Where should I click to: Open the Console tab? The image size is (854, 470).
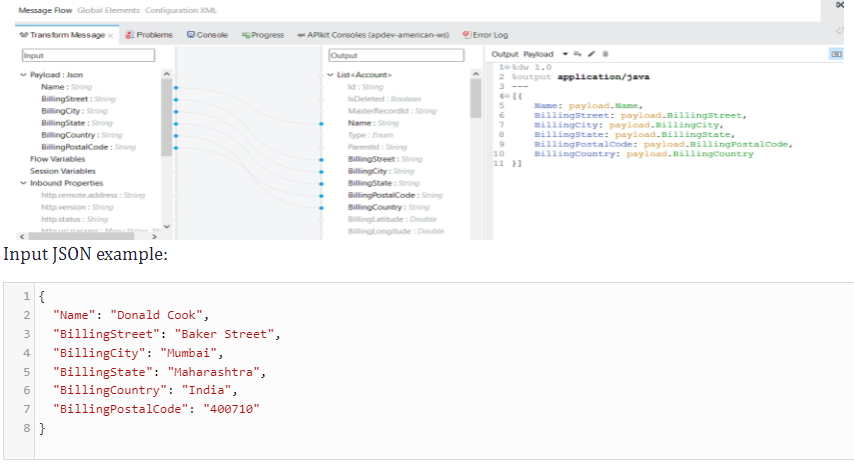pos(207,35)
